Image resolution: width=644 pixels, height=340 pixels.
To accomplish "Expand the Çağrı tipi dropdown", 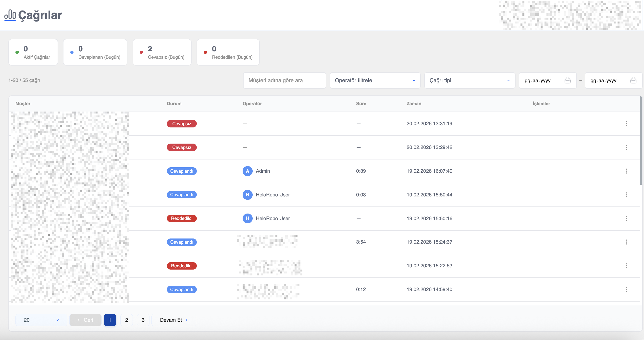I will click(x=470, y=80).
